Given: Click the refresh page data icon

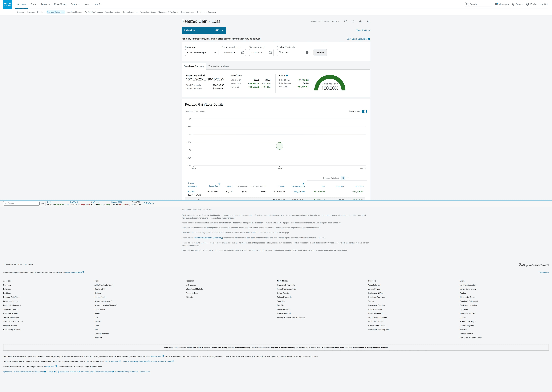Looking at the screenshot, I should pyautogui.click(x=345, y=21).
